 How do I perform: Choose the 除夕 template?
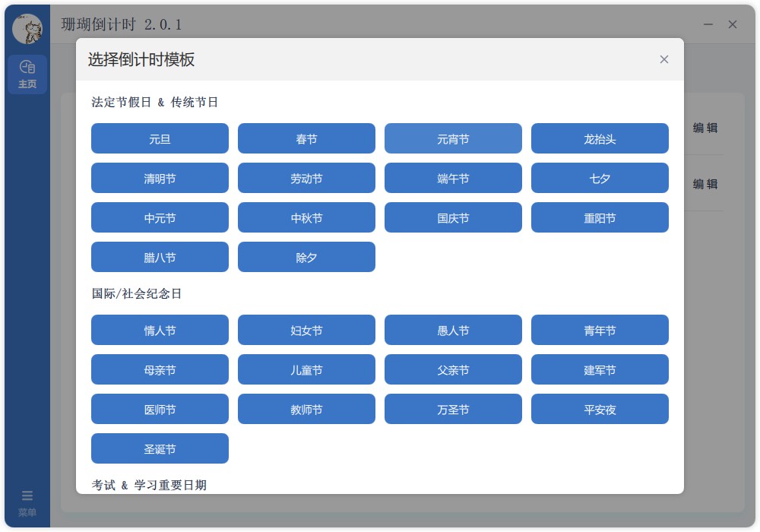[x=306, y=257]
